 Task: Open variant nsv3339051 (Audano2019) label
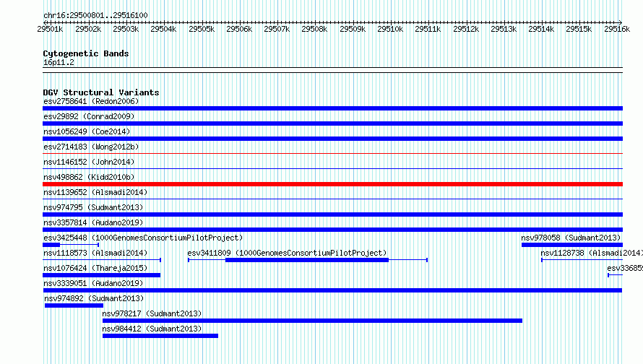tap(93, 283)
